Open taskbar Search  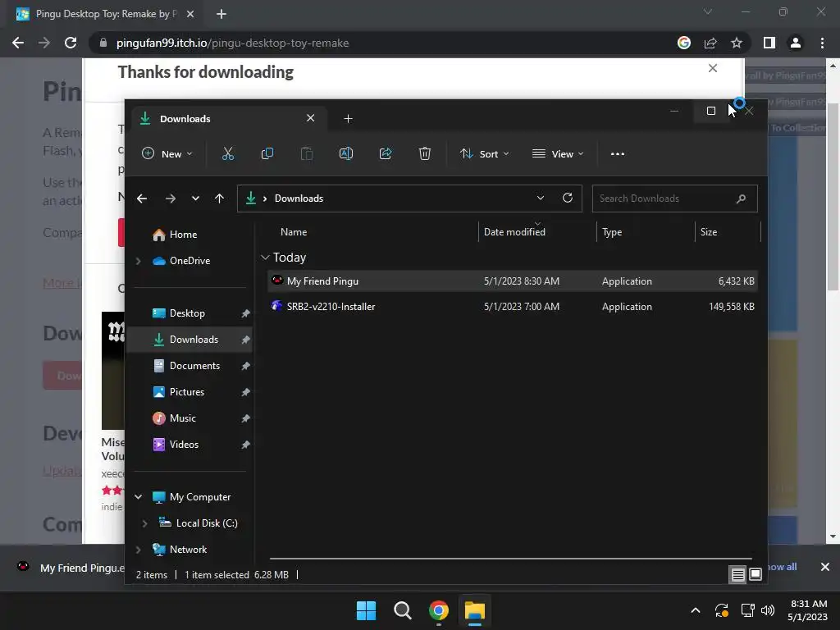(402, 610)
